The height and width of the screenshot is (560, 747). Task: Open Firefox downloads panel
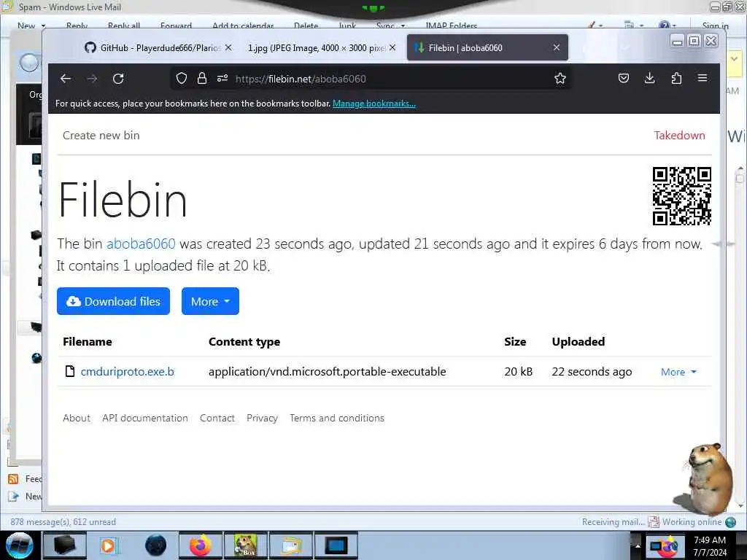pyautogui.click(x=649, y=78)
